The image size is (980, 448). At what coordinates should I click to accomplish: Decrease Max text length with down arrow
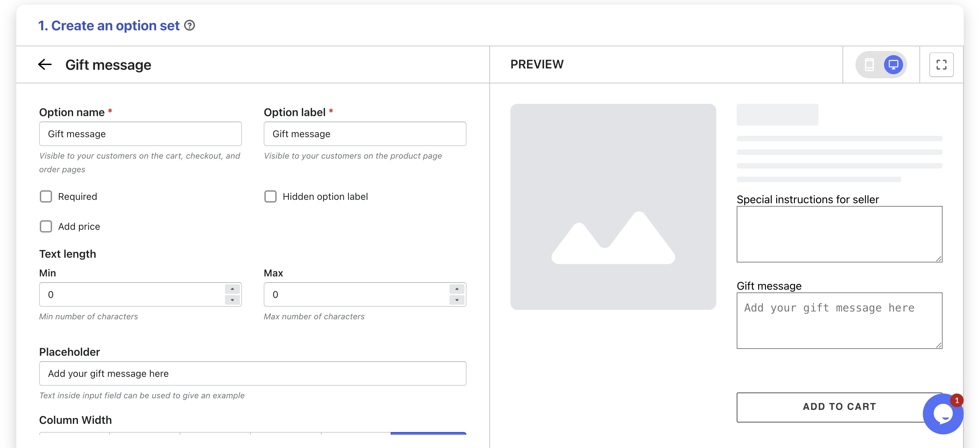pos(457,300)
